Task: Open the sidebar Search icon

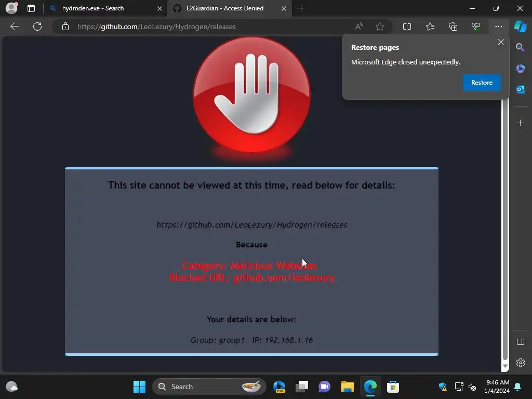Action: 520,47
